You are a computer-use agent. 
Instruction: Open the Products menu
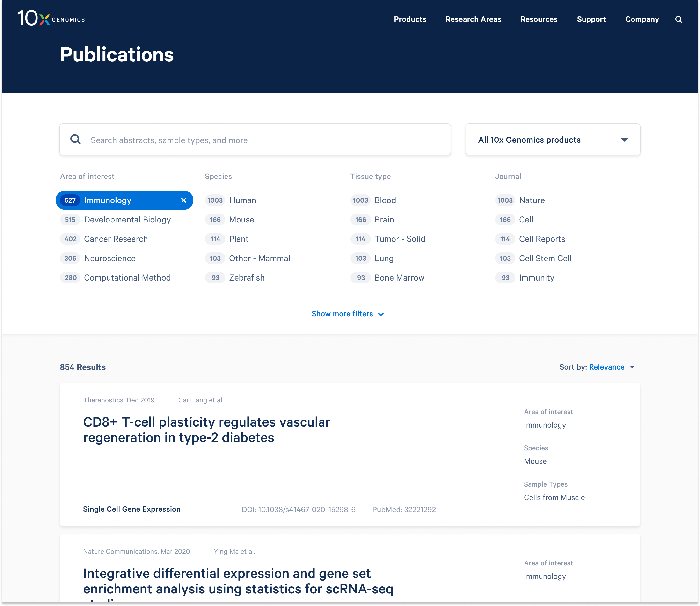tap(410, 19)
